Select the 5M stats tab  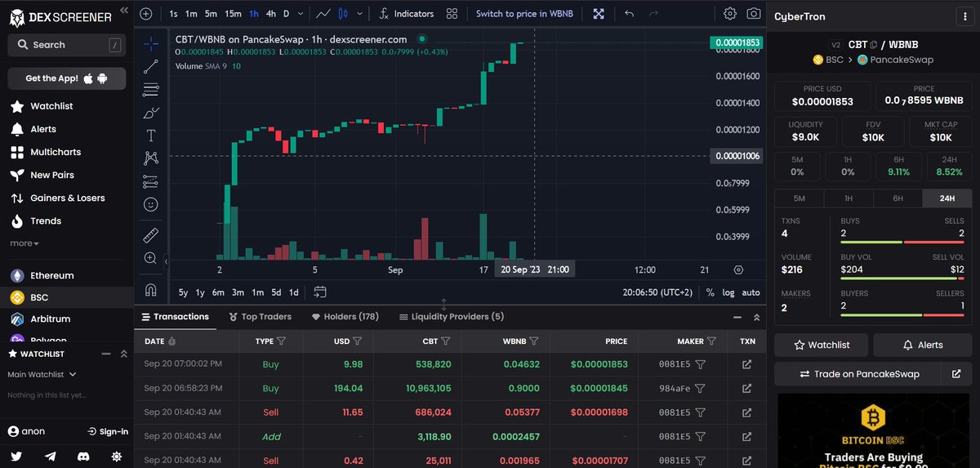(799, 198)
